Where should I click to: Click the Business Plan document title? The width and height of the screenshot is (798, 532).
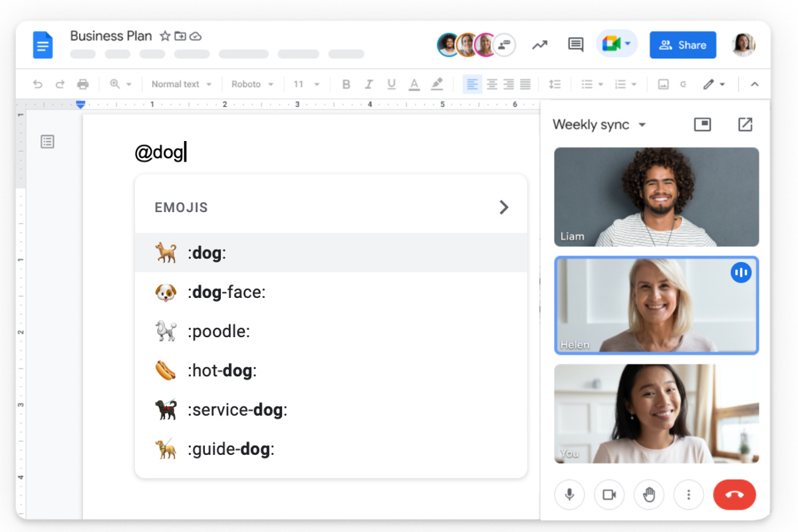pyautogui.click(x=111, y=36)
